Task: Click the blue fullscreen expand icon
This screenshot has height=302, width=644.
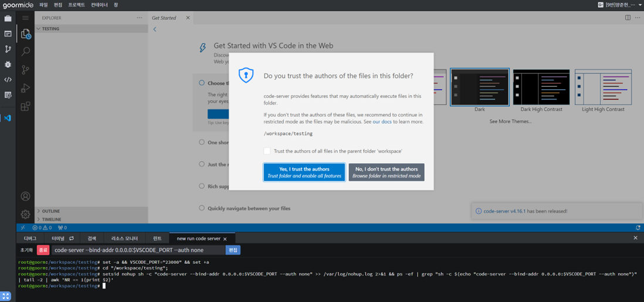Action: 6,296
